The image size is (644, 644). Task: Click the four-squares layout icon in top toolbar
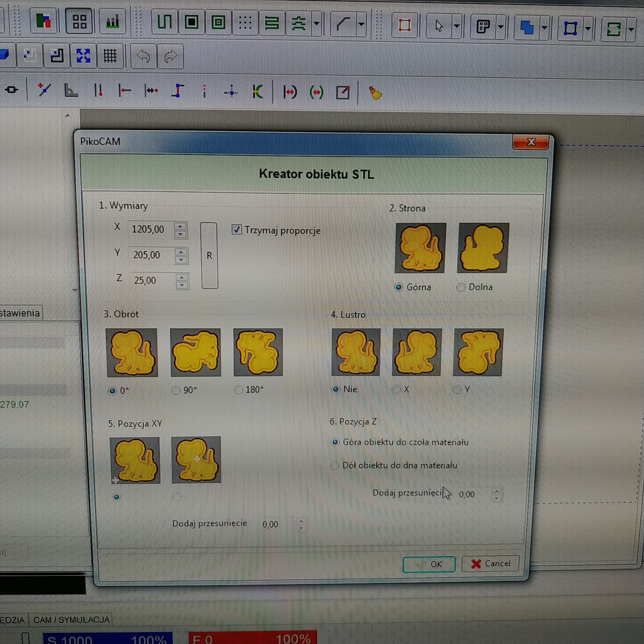pyautogui.click(x=79, y=21)
